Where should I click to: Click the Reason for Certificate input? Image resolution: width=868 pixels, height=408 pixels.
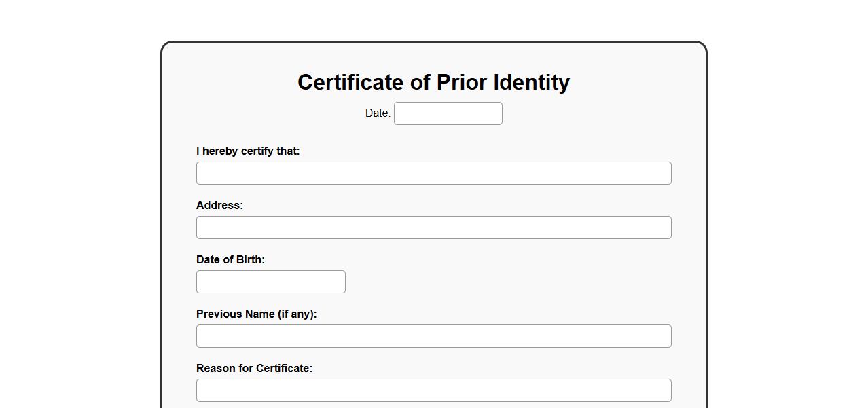(x=433, y=390)
